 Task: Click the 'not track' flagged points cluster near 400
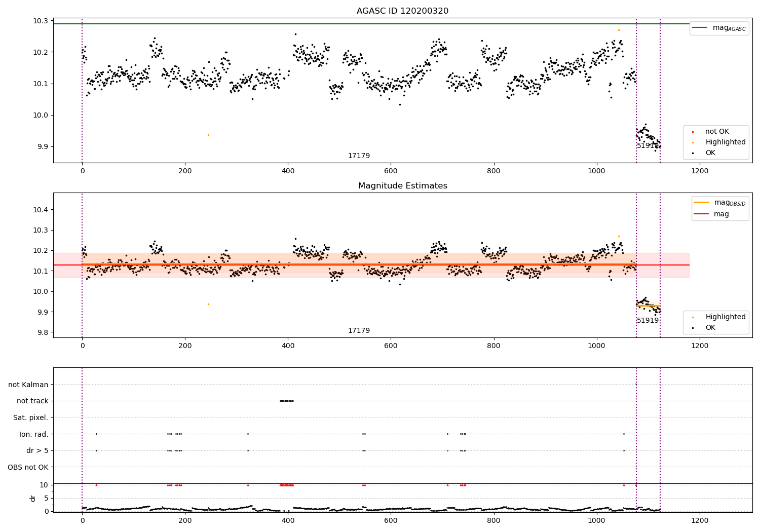287,401
